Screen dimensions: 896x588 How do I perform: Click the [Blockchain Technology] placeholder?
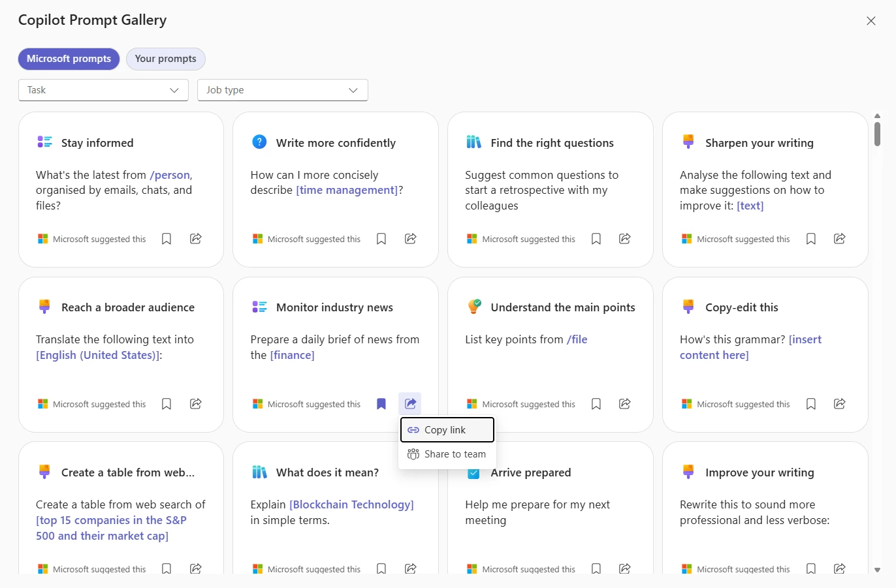[351, 504]
